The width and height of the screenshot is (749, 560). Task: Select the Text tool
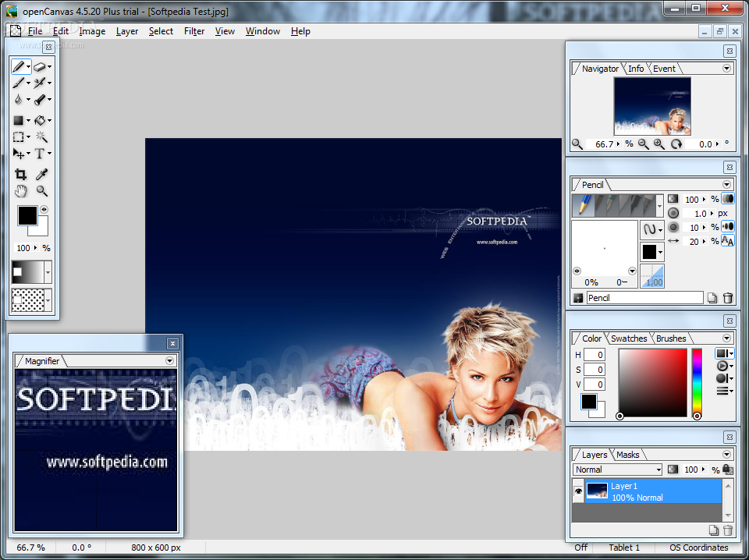pos(39,153)
